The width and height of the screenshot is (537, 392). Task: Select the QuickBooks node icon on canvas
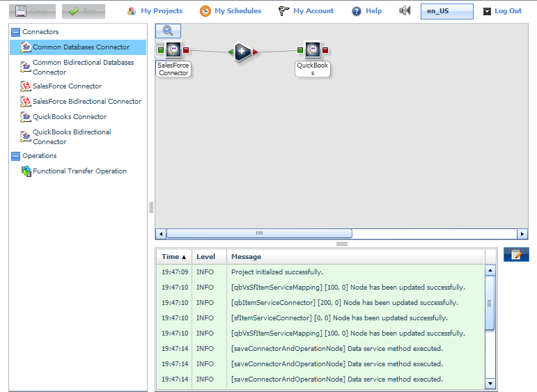click(x=313, y=50)
